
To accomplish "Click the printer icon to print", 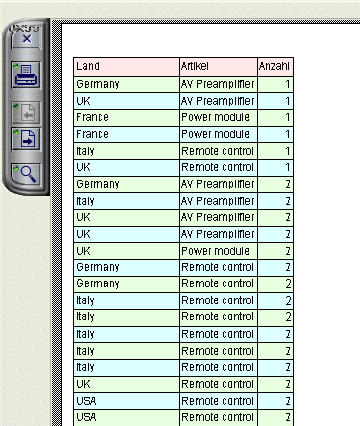I will coord(26,75).
